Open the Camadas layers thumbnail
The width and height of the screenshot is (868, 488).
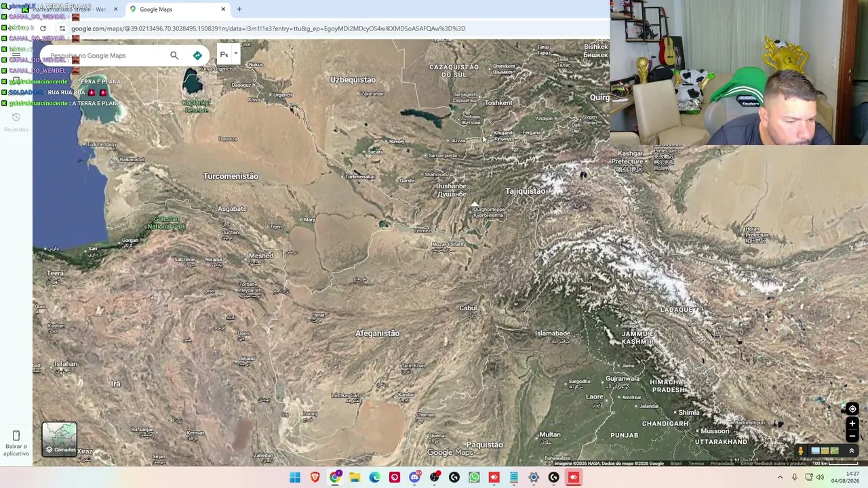[60, 439]
